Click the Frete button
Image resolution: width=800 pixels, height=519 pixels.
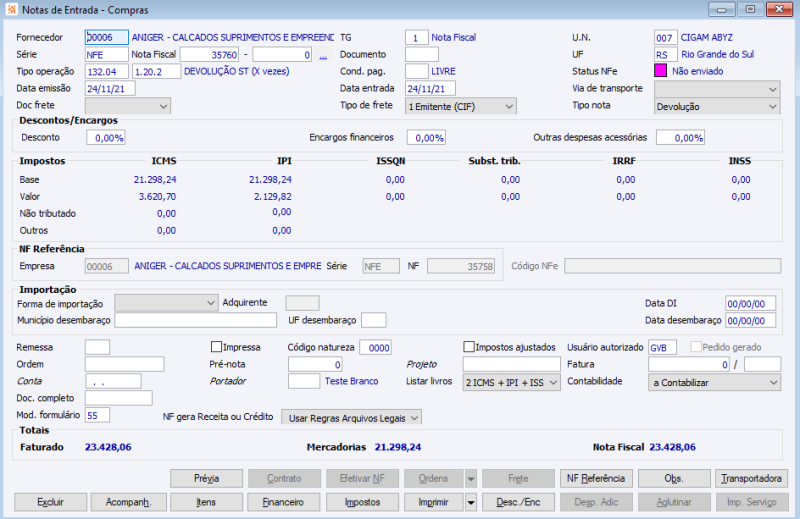518,479
